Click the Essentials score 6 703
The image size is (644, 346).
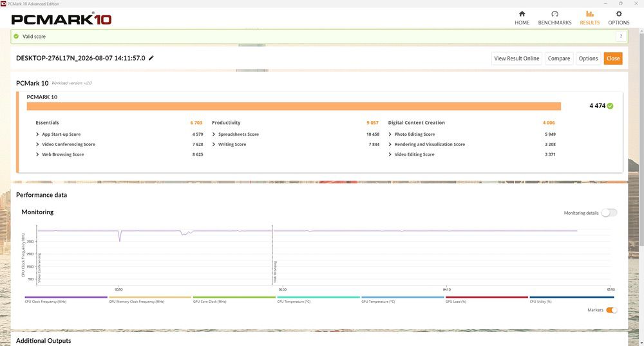pyautogui.click(x=196, y=123)
